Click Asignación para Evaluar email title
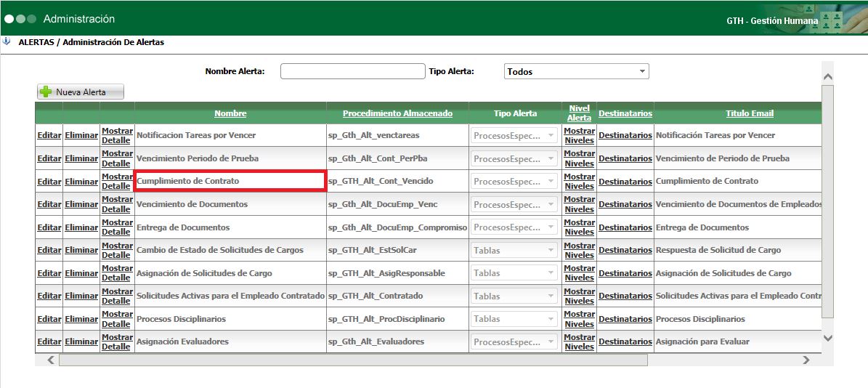Screen dimensions: 868x388 click(x=702, y=341)
